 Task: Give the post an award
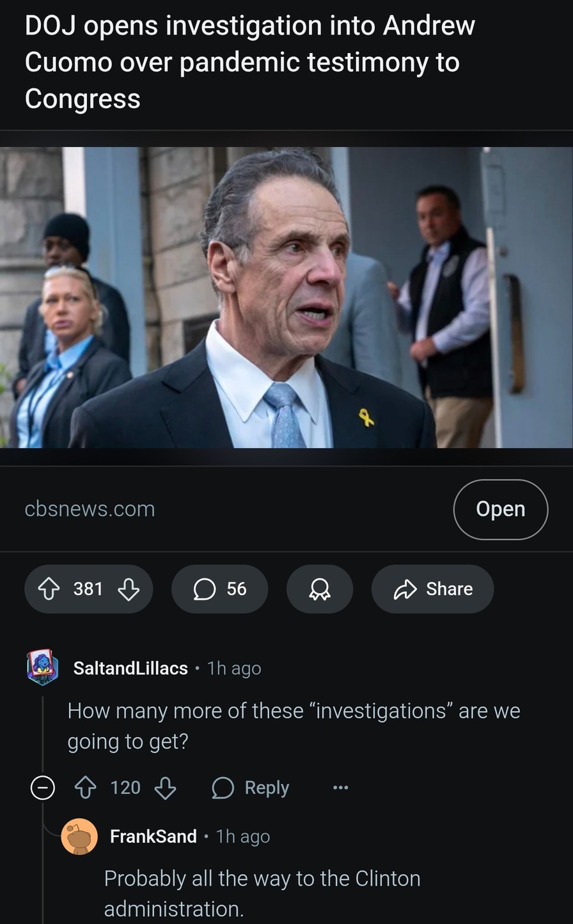[x=319, y=589]
